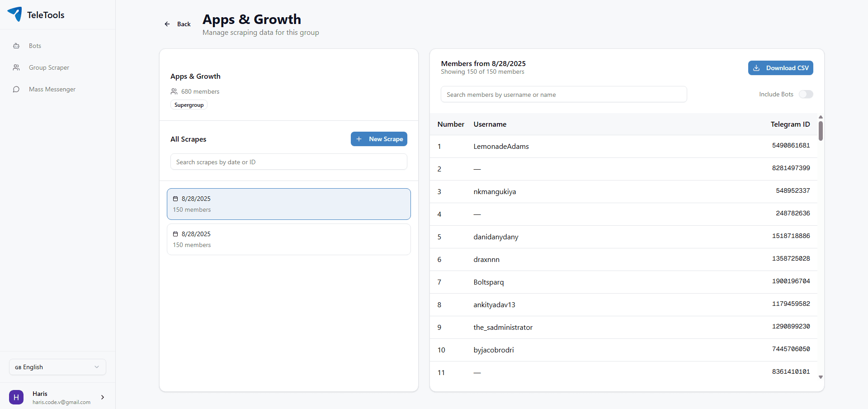Click the download icon on Download CSV

point(756,68)
